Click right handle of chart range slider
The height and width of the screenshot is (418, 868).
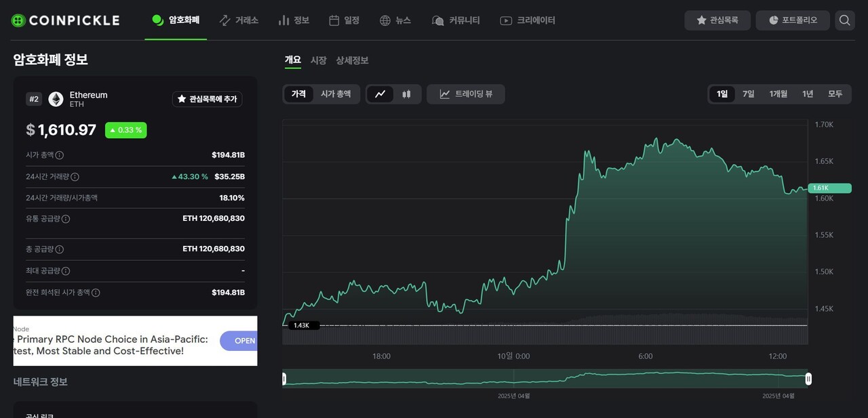(x=808, y=379)
